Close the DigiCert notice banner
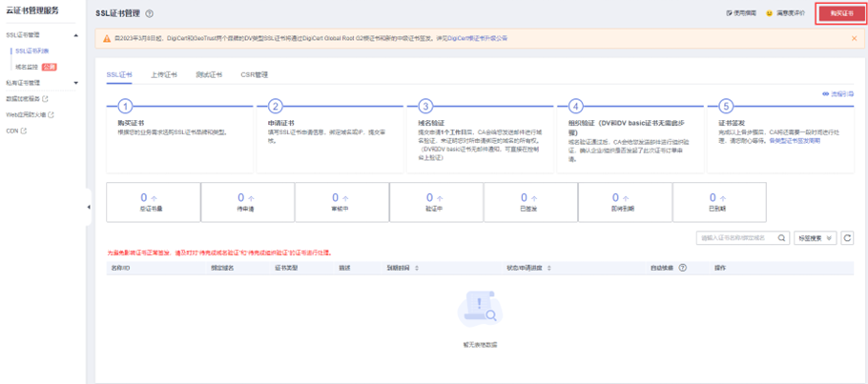The image size is (868, 384). click(x=854, y=38)
